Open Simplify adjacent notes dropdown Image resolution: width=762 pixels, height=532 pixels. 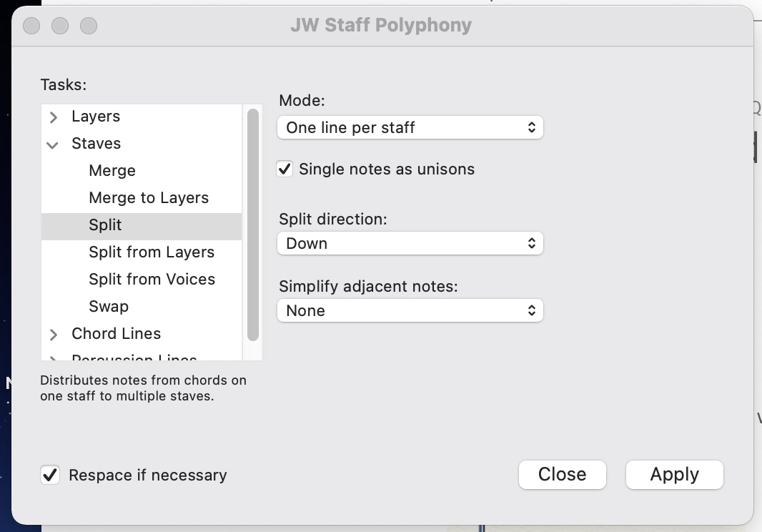point(410,311)
